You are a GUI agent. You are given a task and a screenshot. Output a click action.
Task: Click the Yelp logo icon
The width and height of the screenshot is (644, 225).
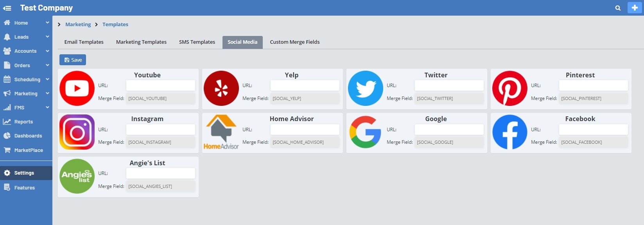point(221,88)
